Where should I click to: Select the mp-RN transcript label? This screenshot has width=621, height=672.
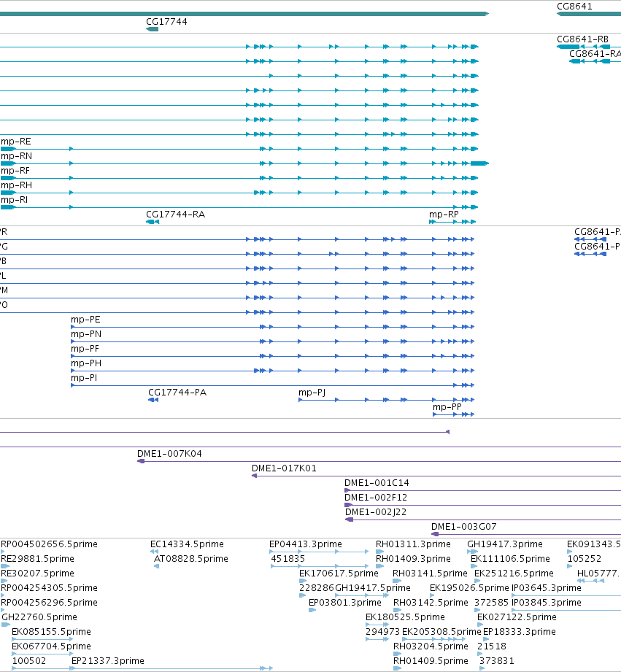tap(16, 156)
